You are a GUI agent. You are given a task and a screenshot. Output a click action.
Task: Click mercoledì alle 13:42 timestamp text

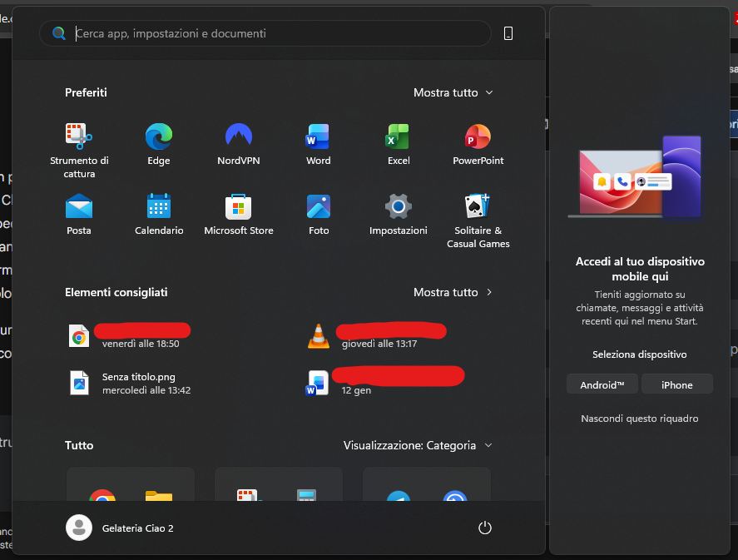tap(146, 390)
